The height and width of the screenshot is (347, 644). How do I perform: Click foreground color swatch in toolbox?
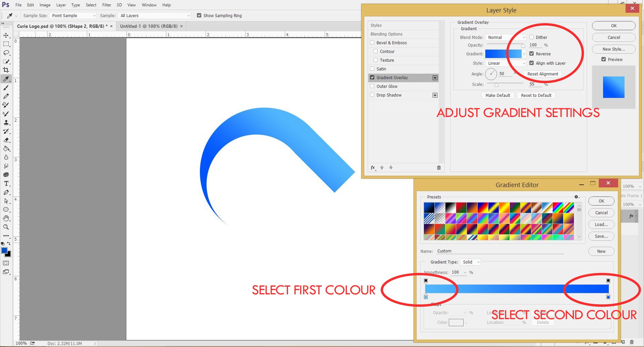point(4,250)
